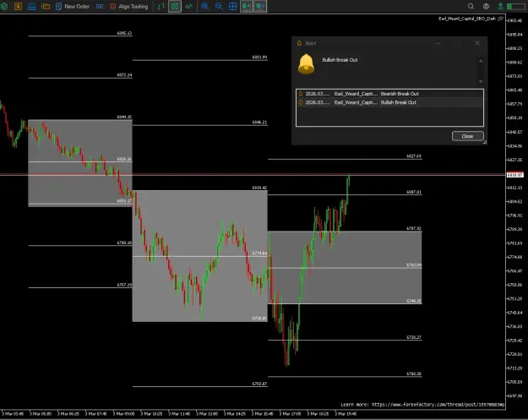Open the search magnifier
The width and height of the screenshot is (528, 420).
[471, 6]
